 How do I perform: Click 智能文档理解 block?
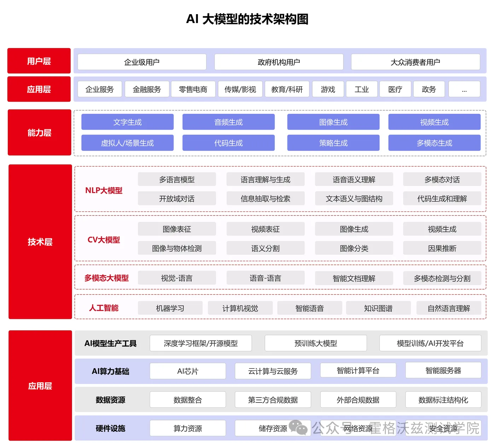(x=354, y=278)
